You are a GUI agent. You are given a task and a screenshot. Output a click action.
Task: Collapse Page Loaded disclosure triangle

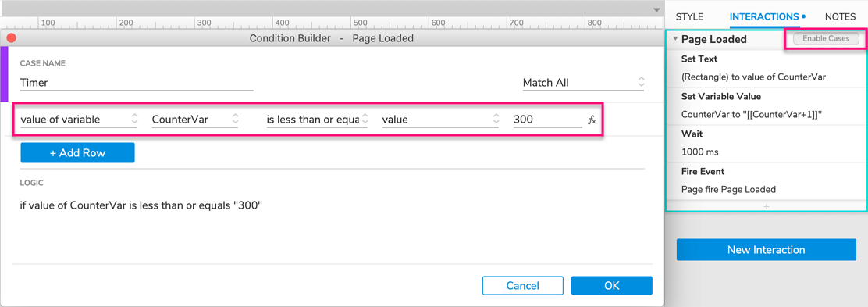click(675, 39)
